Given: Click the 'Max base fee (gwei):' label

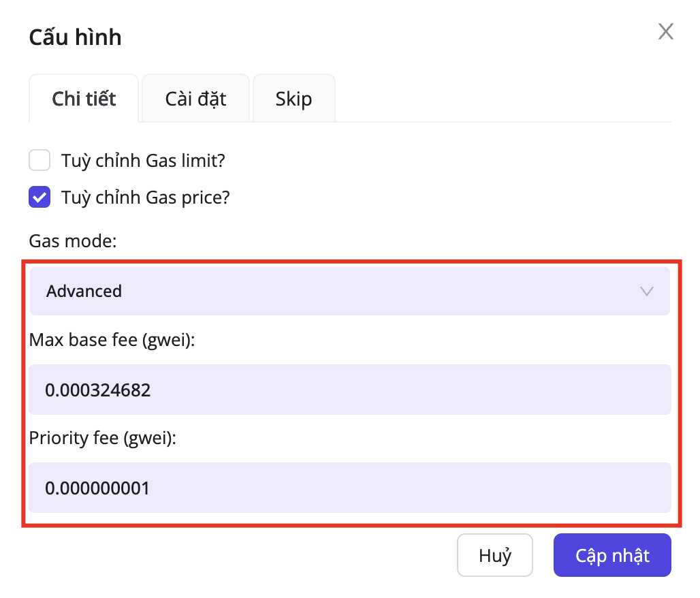Looking at the screenshot, I should click(112, 340).
